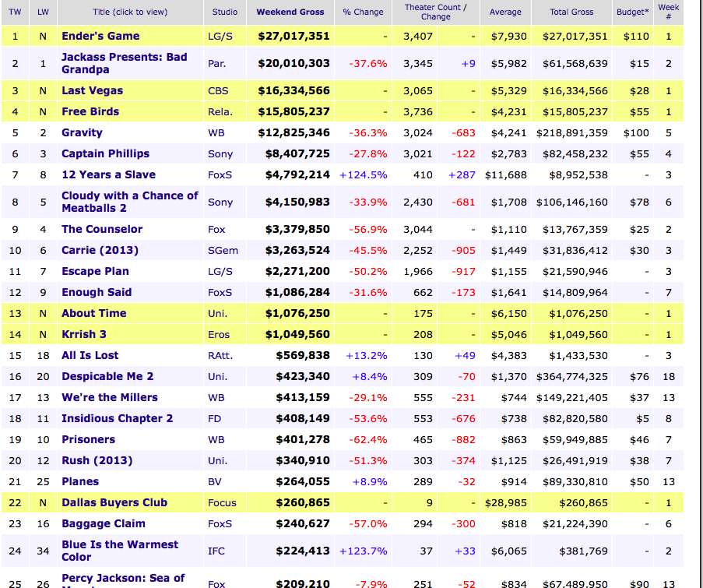Image resolution: width=703 pixels, height=588 pixels.
Task: Open the FD studio link
Action: [214, 419]
